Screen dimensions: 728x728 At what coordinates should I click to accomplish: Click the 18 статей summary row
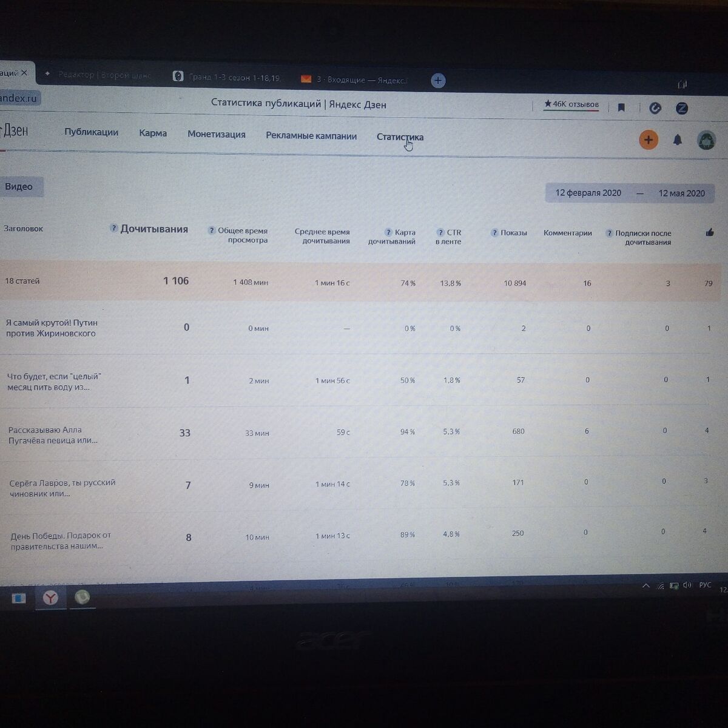pyautogui.click(x=362, y=282)
